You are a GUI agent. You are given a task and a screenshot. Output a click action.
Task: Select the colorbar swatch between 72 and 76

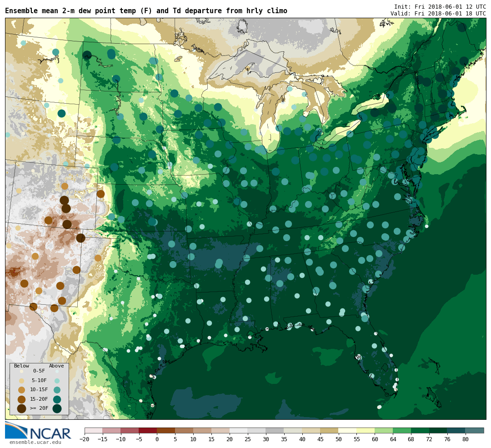[438, 430]
